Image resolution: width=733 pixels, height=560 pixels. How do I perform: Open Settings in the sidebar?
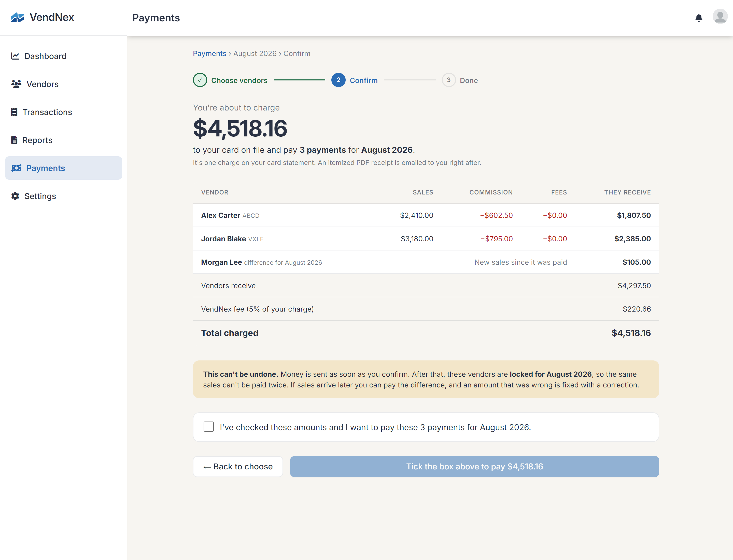(64, 196)
